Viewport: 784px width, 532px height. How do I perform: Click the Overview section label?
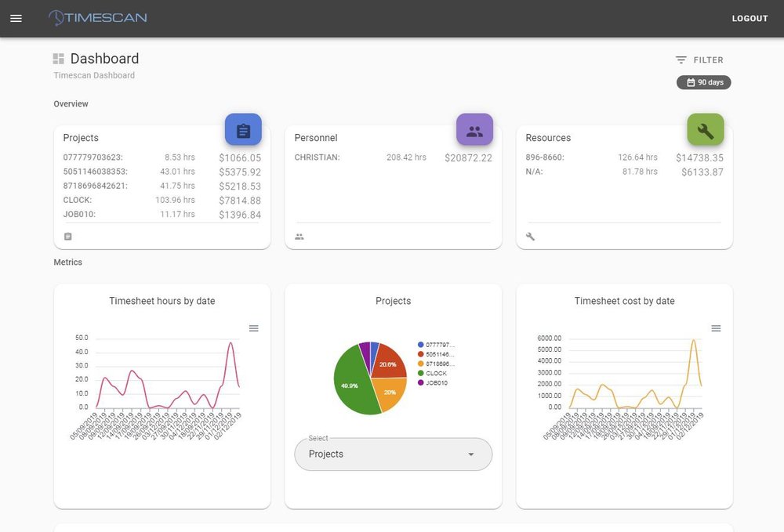(71, 104)
